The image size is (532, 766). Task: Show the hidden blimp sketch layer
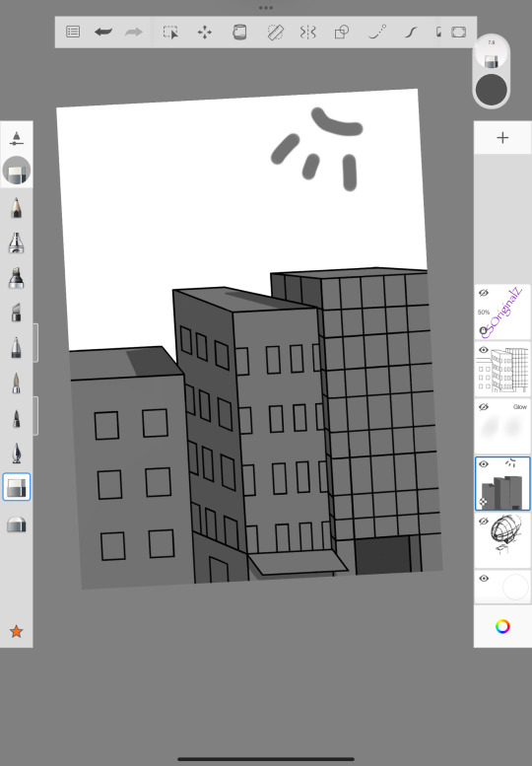point(484,522)
